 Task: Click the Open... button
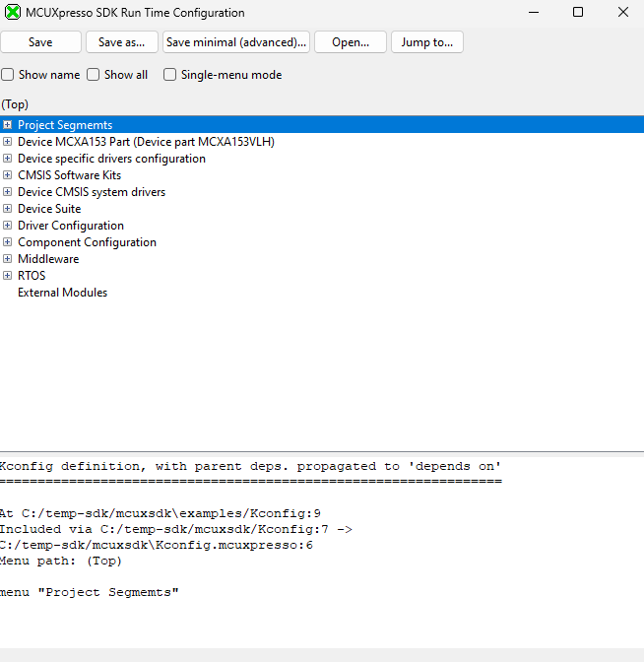351,42
